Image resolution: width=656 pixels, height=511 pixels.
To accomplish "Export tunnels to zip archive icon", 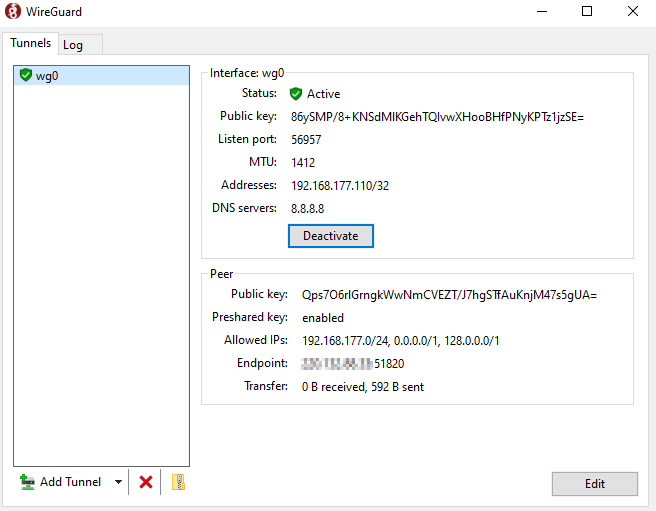I will pos(178,482).
